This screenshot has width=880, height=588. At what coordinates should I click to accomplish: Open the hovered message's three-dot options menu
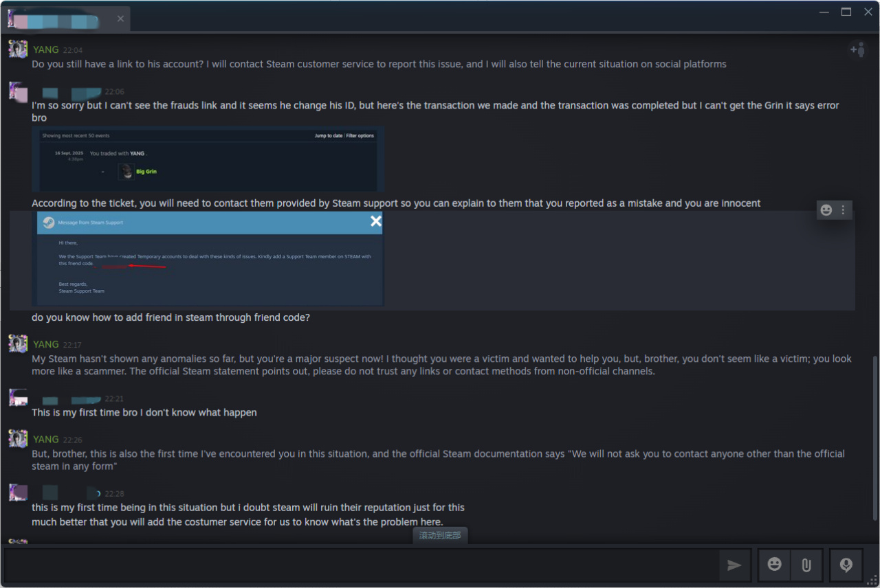pyautogui.click(x=844, y=210)
